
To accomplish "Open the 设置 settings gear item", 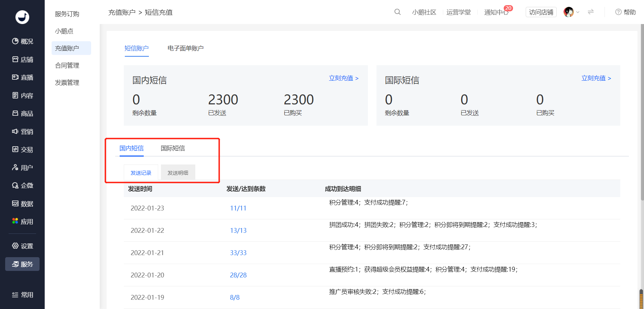I will pyautogui.click(x=23, y=246).
